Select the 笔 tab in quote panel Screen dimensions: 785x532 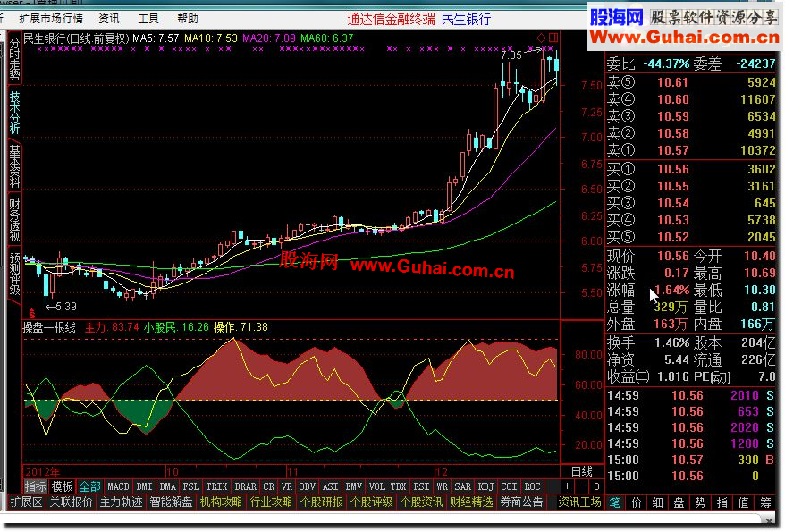tap(615, 502)
